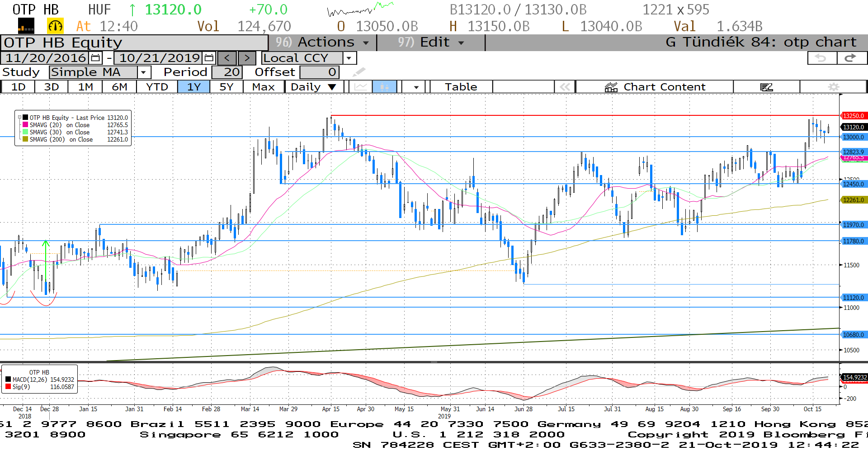This screenshot has height=470, width=868.
Task: Open Local CCY currency dropdown
Action: tap(349, 58)
